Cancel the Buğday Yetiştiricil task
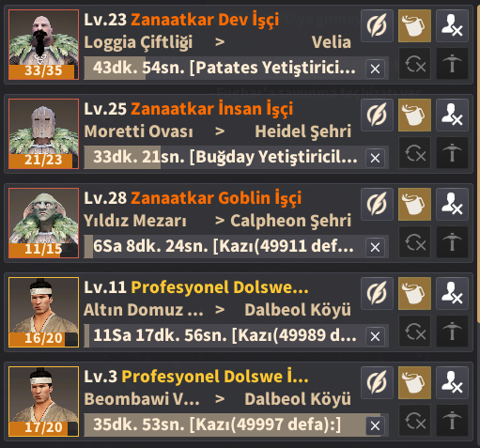 pyautogui.click(x=375, y=158)
